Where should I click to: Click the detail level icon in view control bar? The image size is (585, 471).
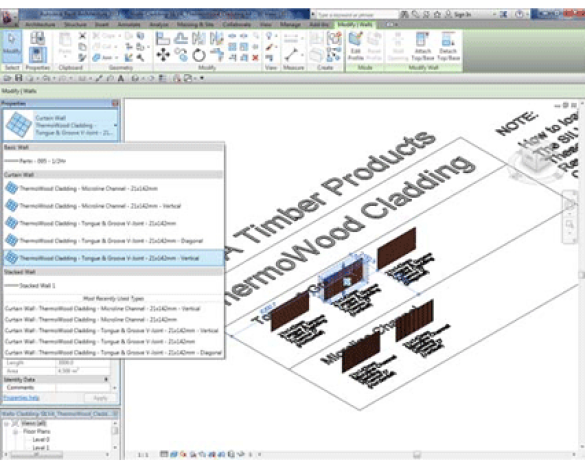pos(164,454)
